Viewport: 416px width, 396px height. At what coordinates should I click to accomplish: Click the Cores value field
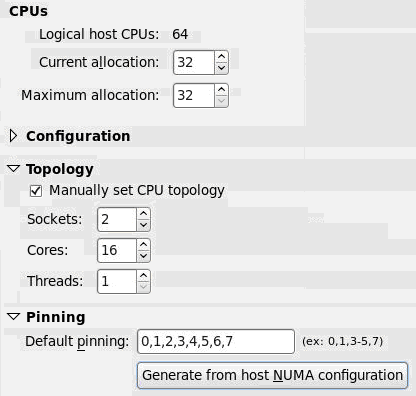pyautogui.click(x=117, y=250)
